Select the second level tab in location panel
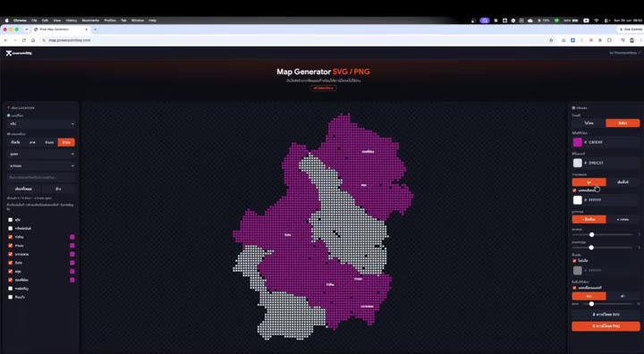The image size is (644, 354). [32, 142]
